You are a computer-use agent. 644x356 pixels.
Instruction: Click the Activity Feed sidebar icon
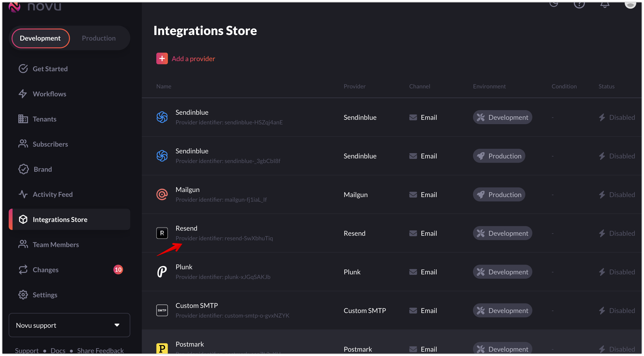(23, 194)
